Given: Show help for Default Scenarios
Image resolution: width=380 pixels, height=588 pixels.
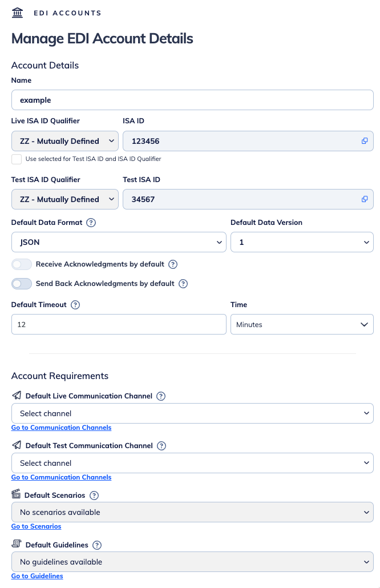Looking at the screenshot, I should point(94,496).
